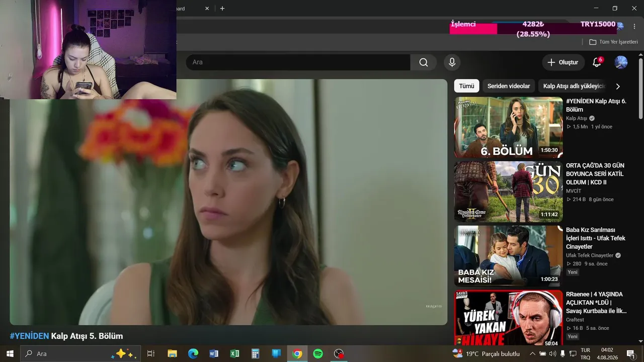644x362 pixels.
Task: Click the İşlemci donation goal progress bar
Action: [533, 29]
